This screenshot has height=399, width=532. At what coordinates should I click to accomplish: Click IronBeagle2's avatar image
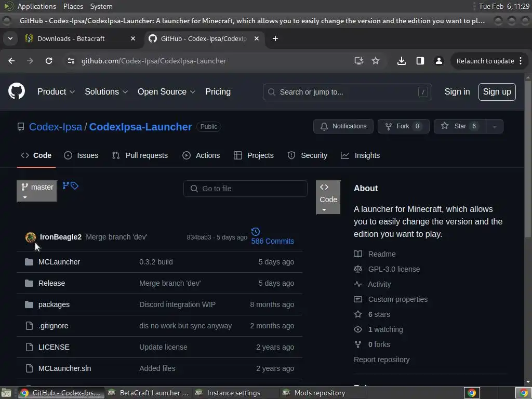(31, 237)
